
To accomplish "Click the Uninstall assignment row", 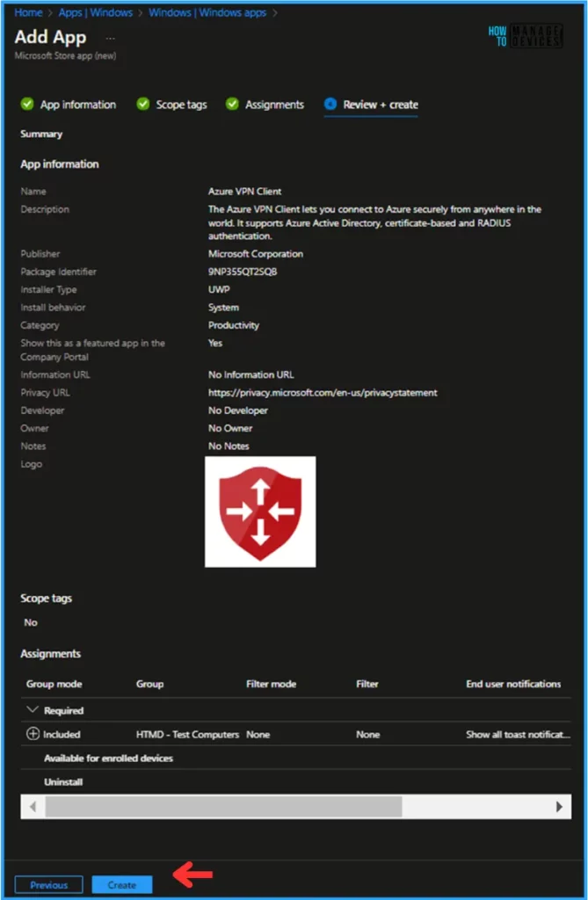I will tap(295, 781).
